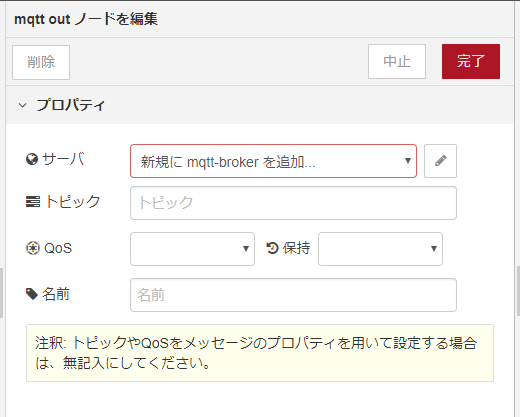
Task: Click the 削除 delete button
Action: 41,62
